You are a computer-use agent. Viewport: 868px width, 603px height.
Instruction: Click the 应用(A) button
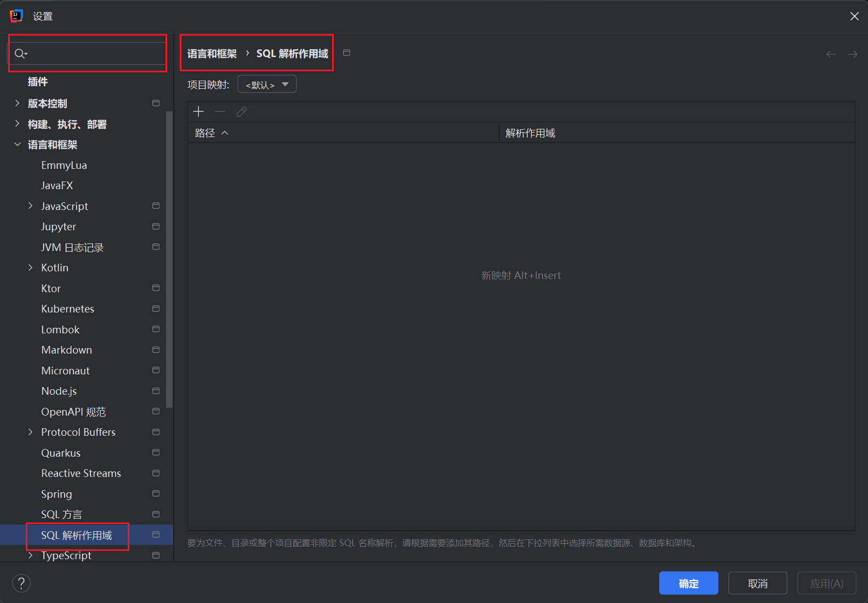[x=827, y=583]
